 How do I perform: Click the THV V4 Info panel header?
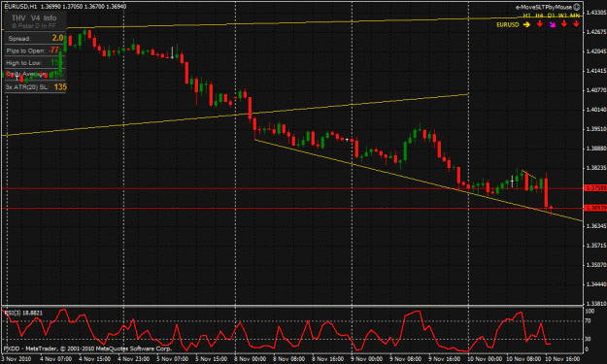(34, 17)
